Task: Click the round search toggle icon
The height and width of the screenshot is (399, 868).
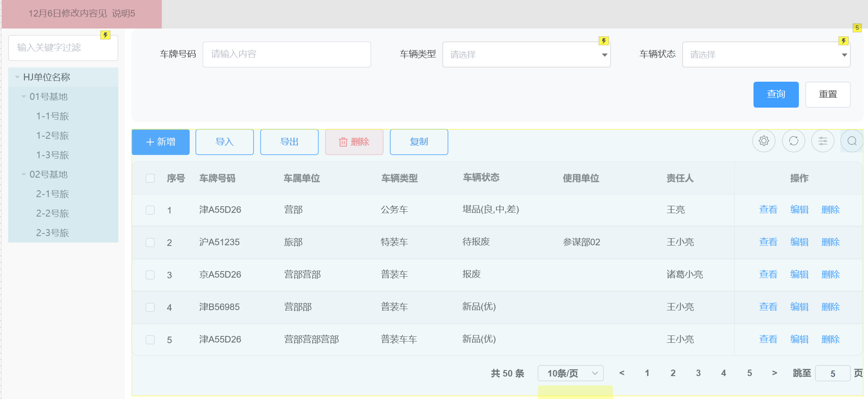Action: pos(852,141)
